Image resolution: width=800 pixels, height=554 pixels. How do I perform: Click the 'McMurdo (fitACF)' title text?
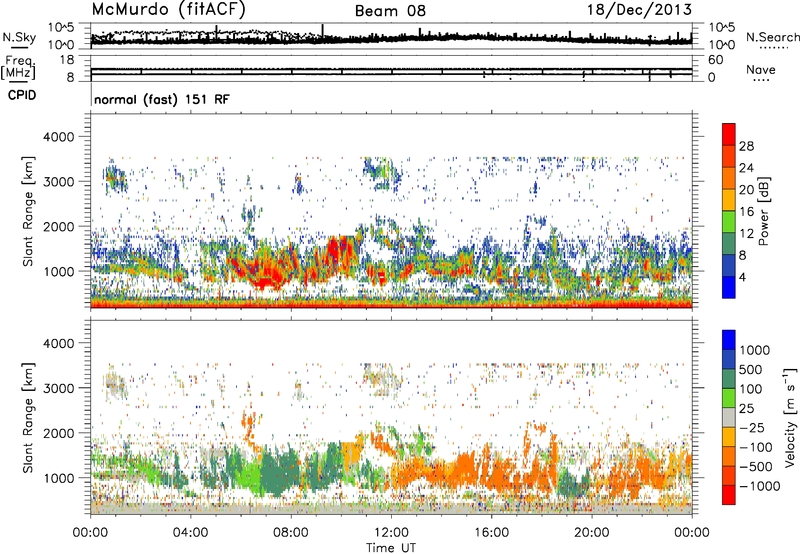[168, 10]
